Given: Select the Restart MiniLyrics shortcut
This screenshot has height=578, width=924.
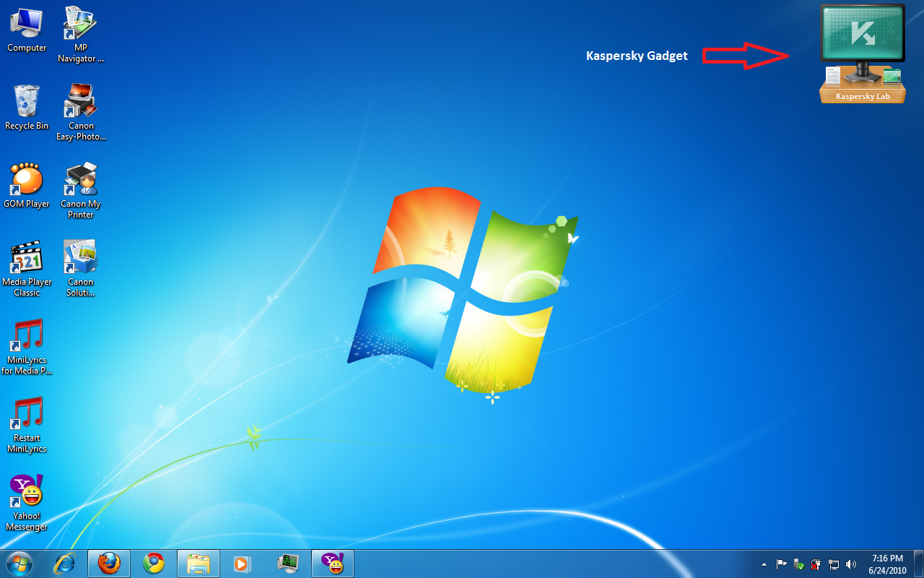Looking at the screenshot, I should click(x=27, y=425).
